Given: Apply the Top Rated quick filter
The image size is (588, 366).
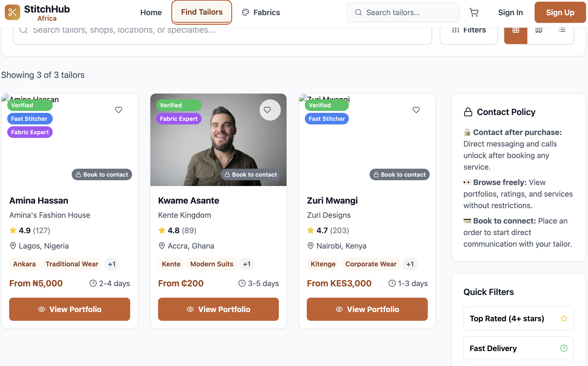Looking at the screenshot, I should pyautogui.click(x=518, y=318).
